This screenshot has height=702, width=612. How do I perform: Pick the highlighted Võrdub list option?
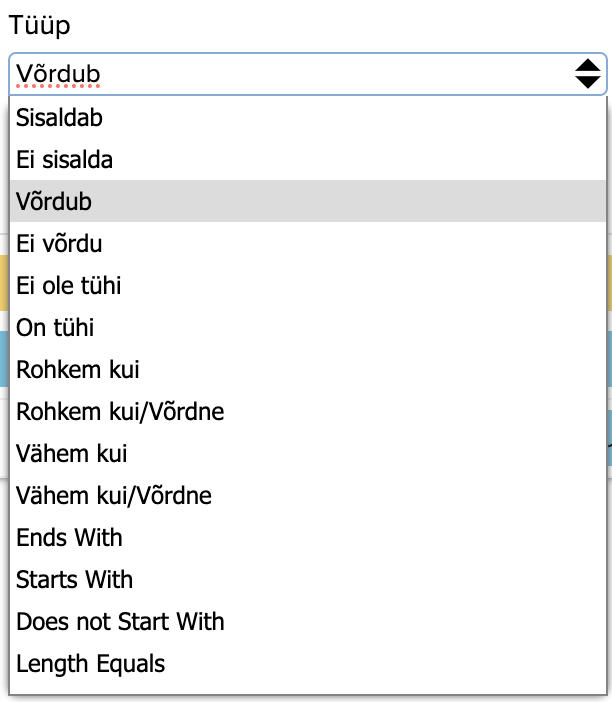pyautogui.click(x=54, y=202)
